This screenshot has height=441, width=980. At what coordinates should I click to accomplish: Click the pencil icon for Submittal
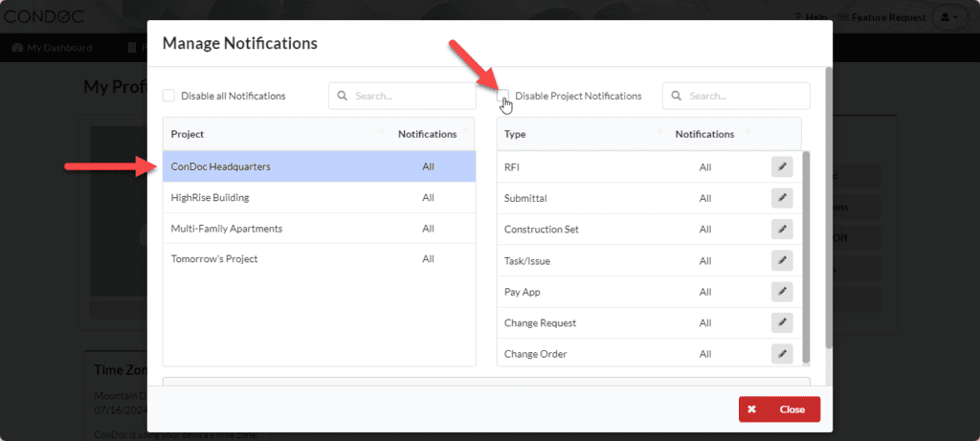pos(782,199)
